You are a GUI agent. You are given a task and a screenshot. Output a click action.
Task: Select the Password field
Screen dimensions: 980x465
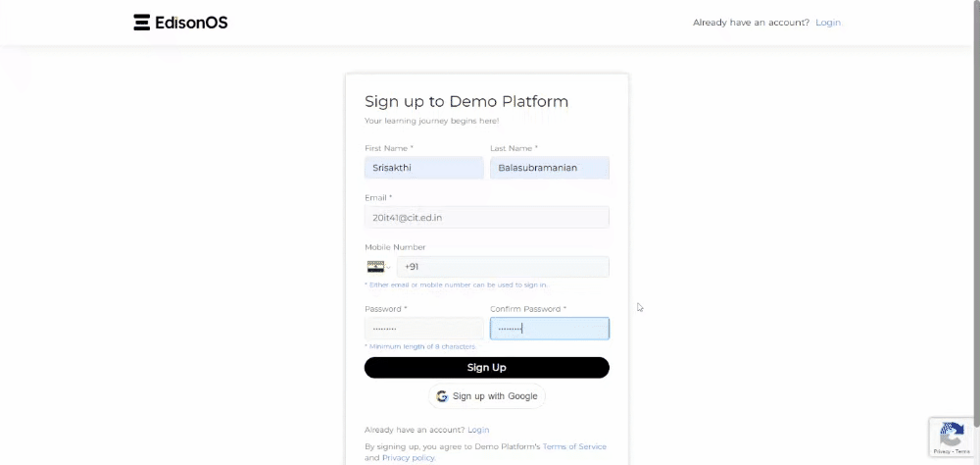click(423, 329)
